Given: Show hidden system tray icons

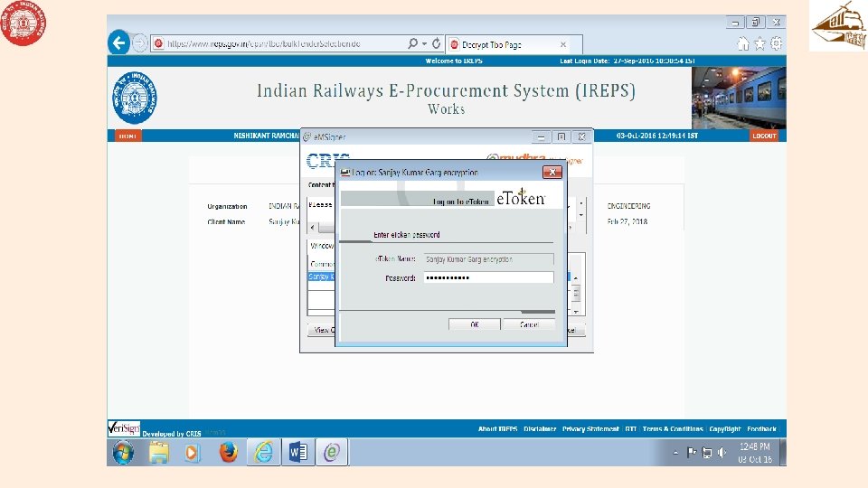Looking at the screenshot, I should 676,453.
